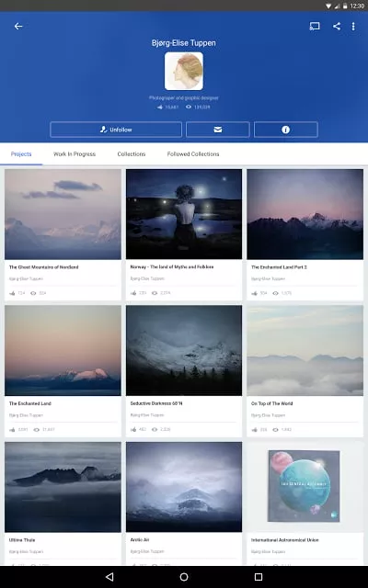368x588 pixels.
Task: Open the Collections tab
Action: tap(131, 153)
